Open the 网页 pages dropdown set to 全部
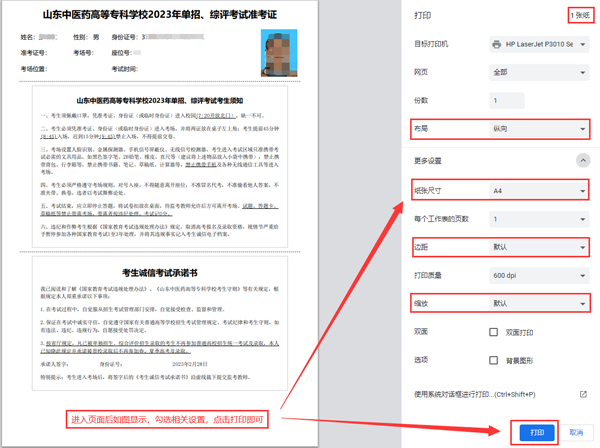 [x=539, y=72]
